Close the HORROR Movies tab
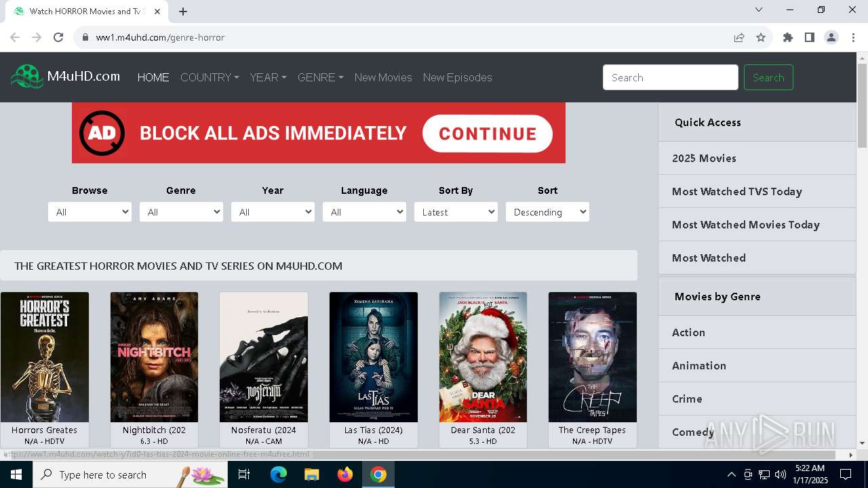The height and width of the screenshot is (488, 868). (x=157, y=11)
